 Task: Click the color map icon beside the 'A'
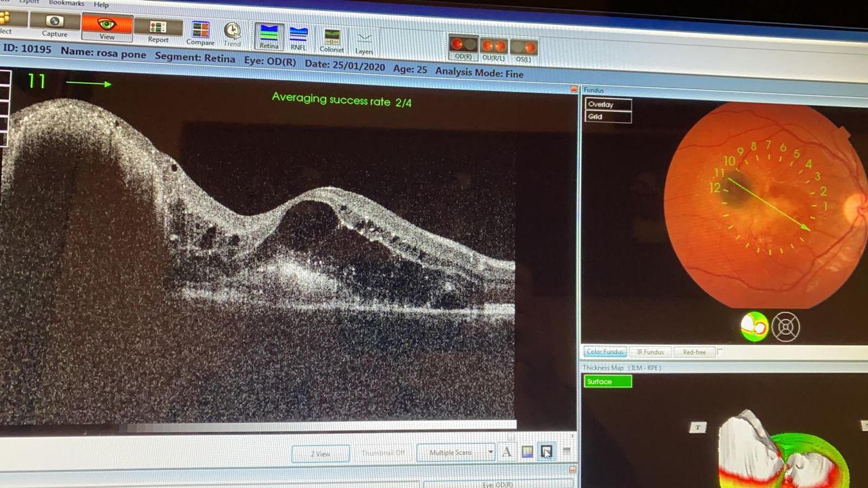[x=527, y=452]
